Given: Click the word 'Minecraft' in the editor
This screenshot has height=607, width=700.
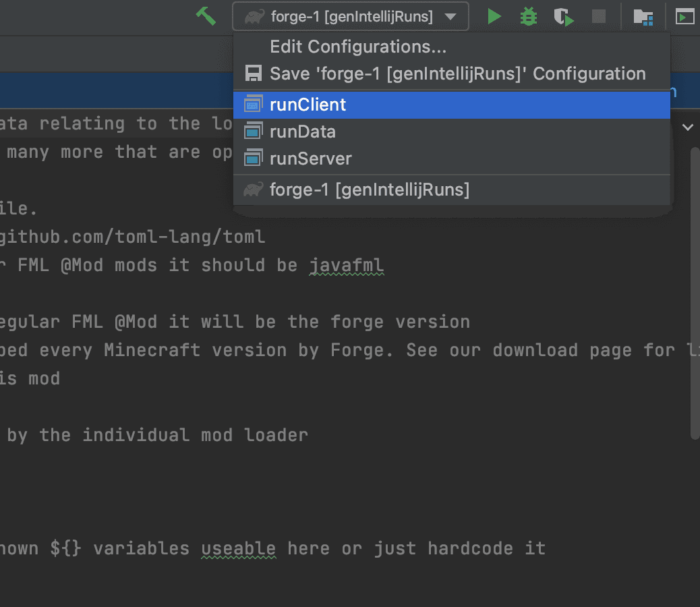Looking at the screenshot, I should [152, 350].
